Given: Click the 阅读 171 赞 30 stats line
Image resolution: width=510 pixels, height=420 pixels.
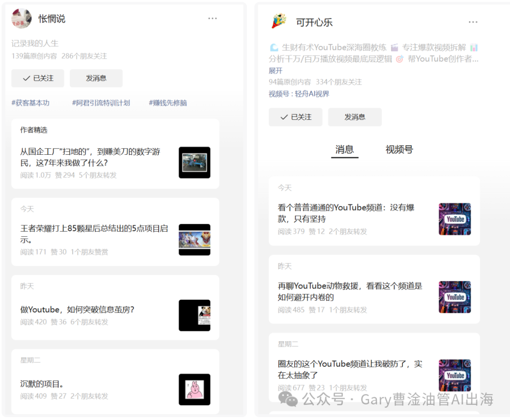Looking at the screenshot, I should click(64, 252).
